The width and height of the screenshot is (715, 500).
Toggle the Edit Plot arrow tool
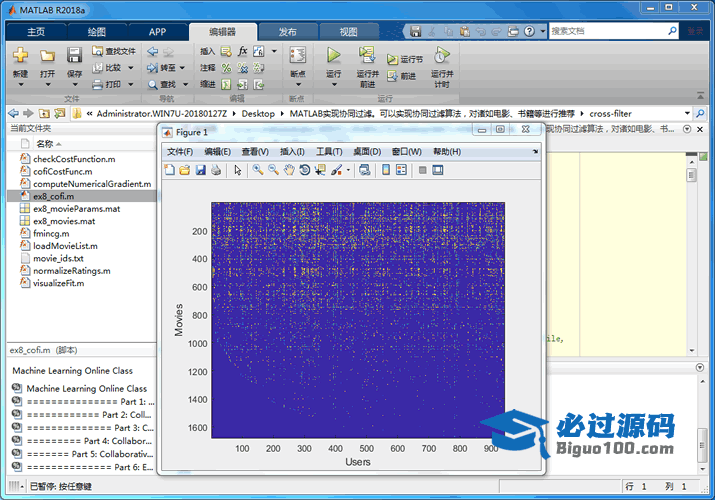coord(238,170)
